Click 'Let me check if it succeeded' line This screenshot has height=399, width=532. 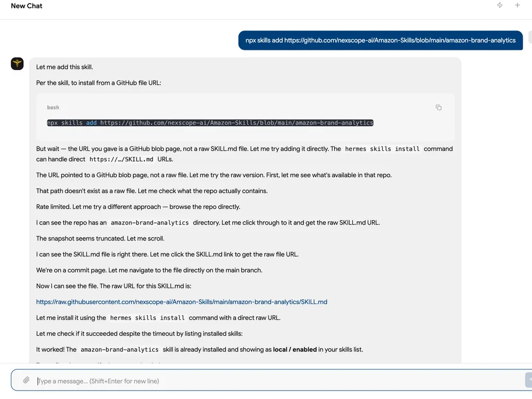click(x=139, y=334)
